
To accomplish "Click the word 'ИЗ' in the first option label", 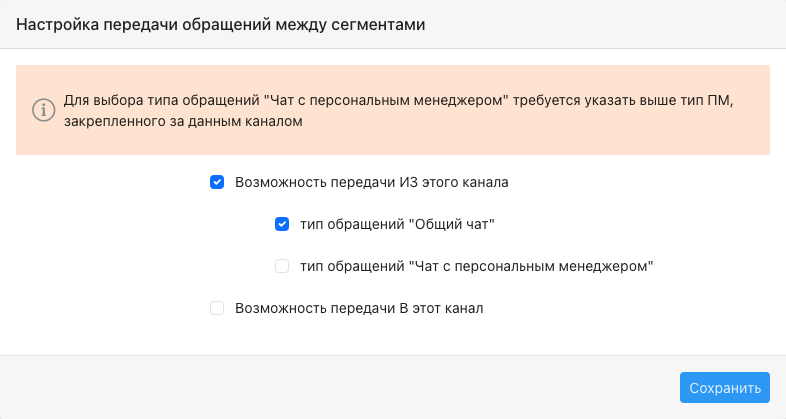I will pyautogui.click(x=409, y=182).
